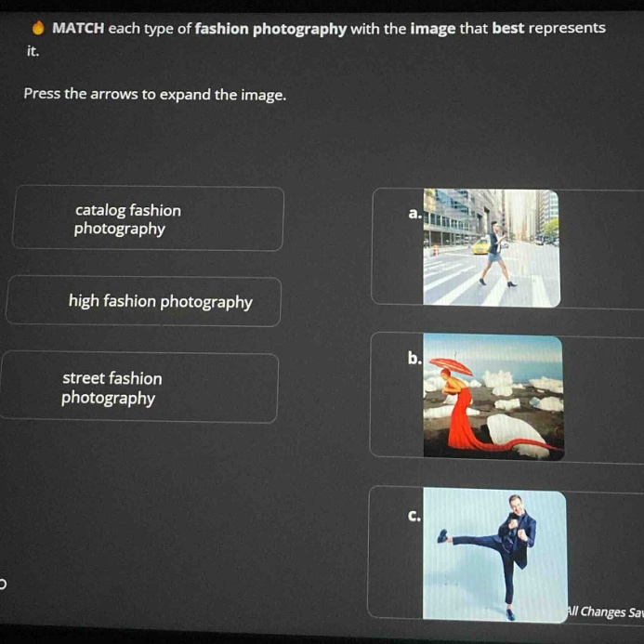Select the high fashion photography box
The image size is (644, 644).
coord(144,301)
